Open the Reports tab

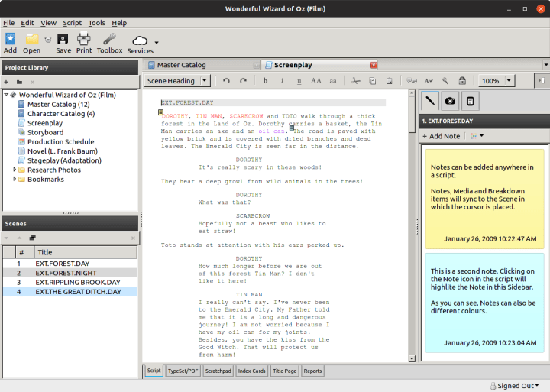312,371
